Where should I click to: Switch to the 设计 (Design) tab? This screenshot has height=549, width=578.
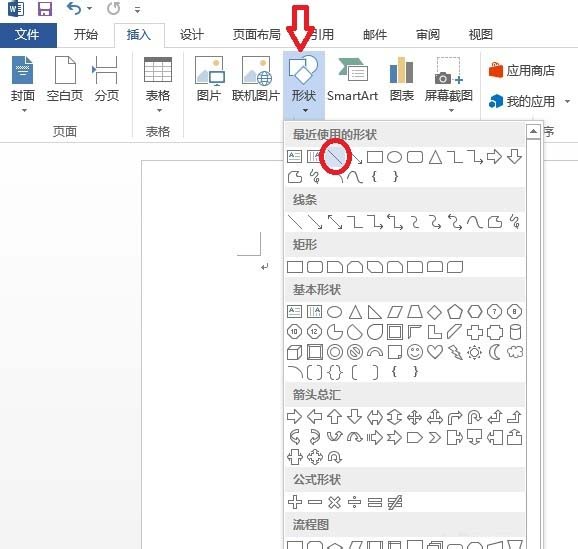(192, 35)
